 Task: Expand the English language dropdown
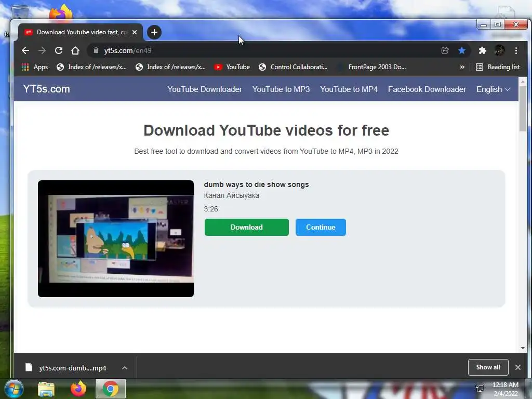click(494, 89)
